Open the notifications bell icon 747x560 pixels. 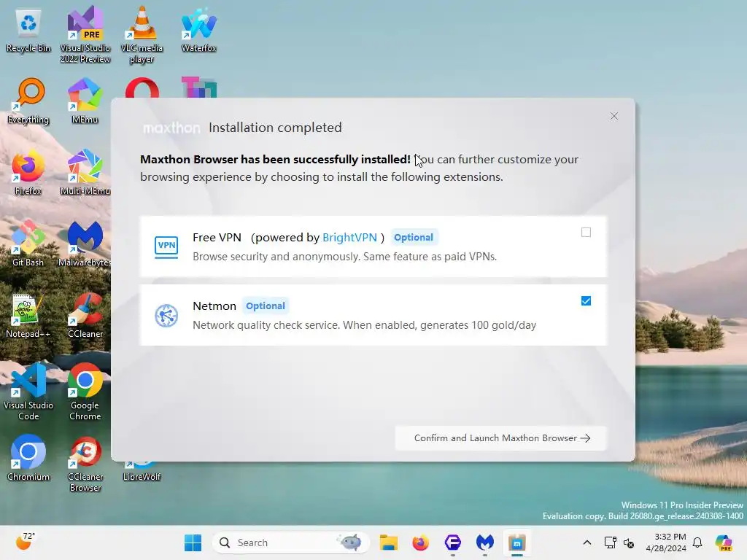697,542
